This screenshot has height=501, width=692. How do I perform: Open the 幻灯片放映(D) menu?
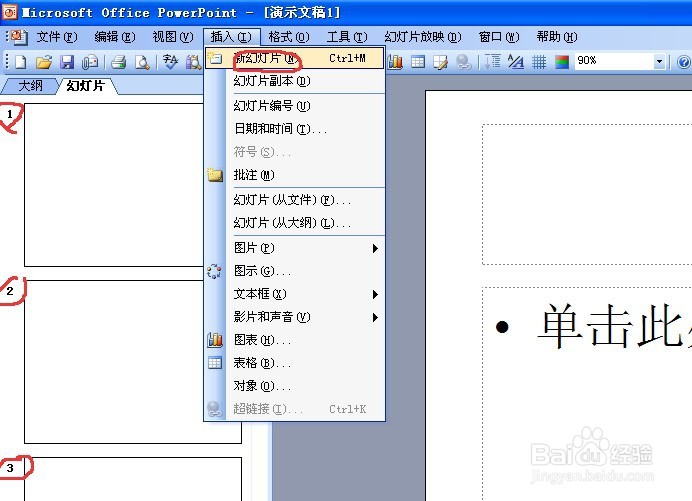click(x=422, y=37)
